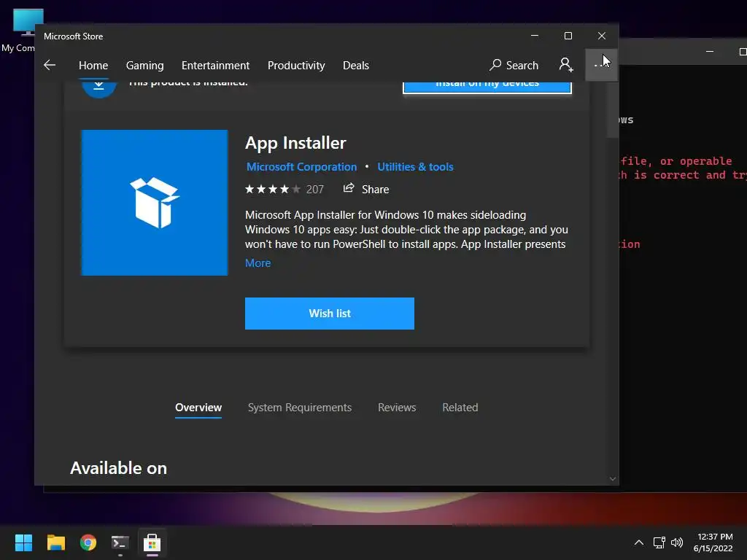
Task: Click the volume tray icon
Action: point(676,542)
